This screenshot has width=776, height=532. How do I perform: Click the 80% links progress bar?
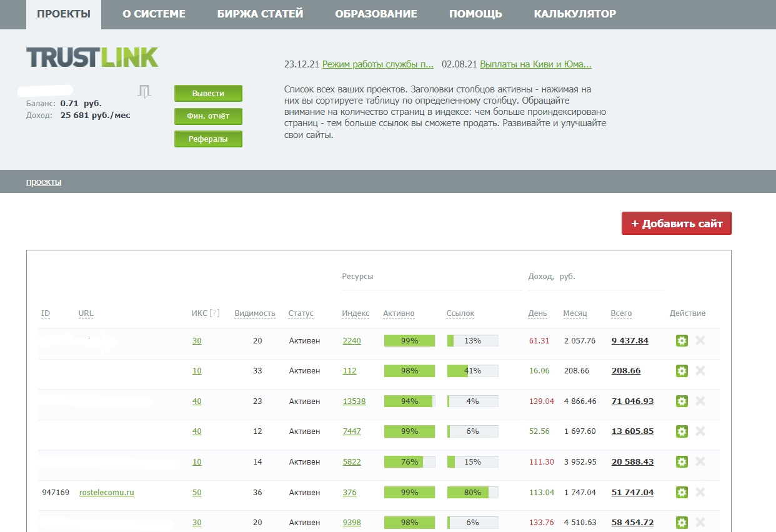tap(472, 492)
